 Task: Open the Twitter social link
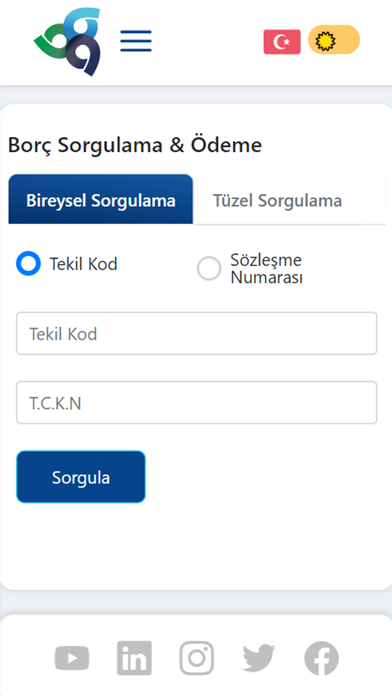[259, 658]
